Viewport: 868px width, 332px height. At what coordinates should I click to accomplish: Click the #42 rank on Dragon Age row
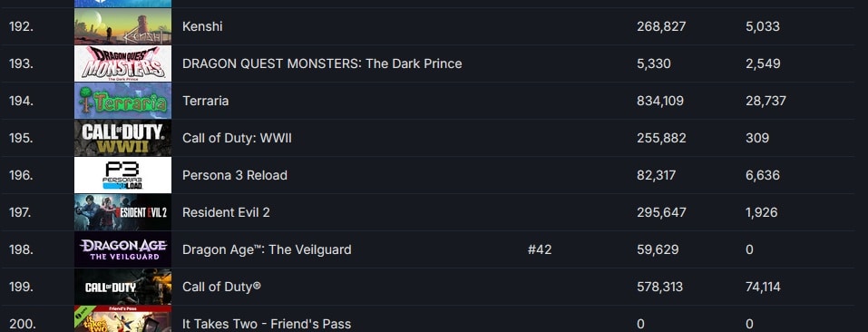[540, 249]
